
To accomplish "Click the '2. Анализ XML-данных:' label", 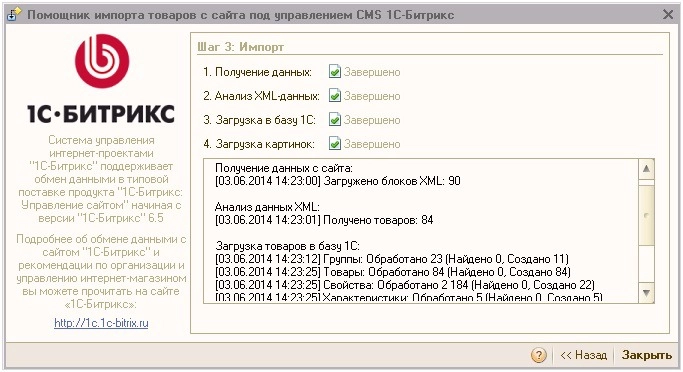I will (x=261, y=96).
